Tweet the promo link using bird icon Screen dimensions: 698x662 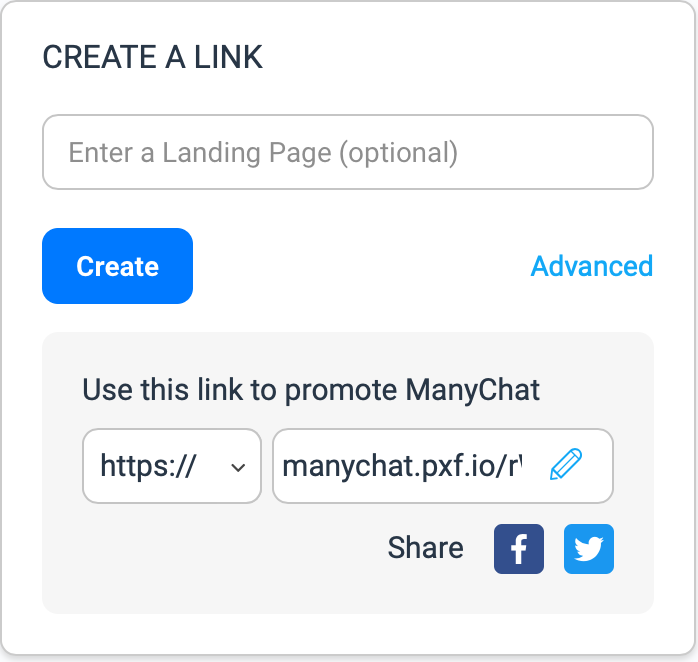[588, 549]
